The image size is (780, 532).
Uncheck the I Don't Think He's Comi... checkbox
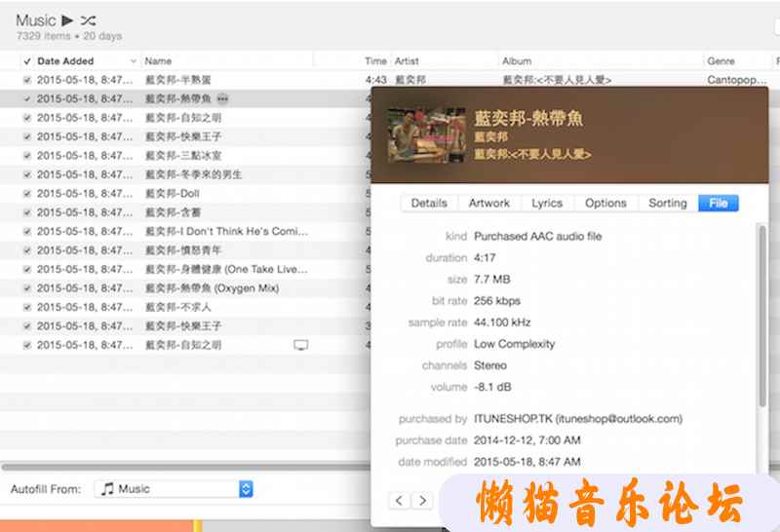tap(27, 231)
